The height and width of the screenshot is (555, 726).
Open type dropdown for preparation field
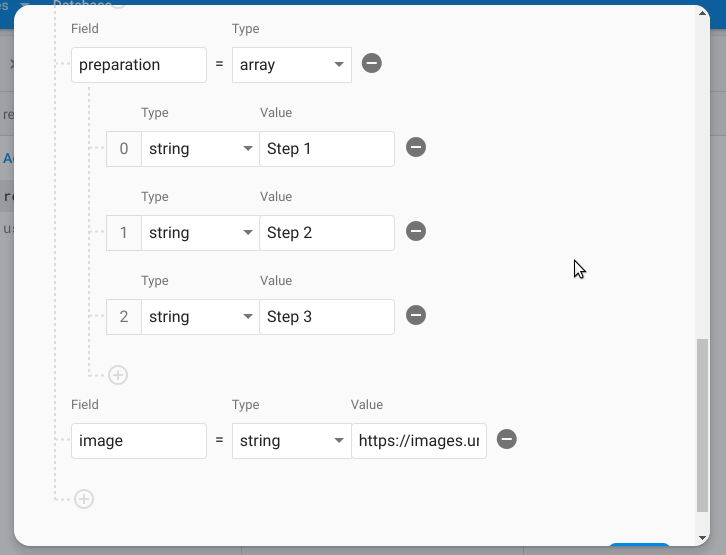point(291,65)
